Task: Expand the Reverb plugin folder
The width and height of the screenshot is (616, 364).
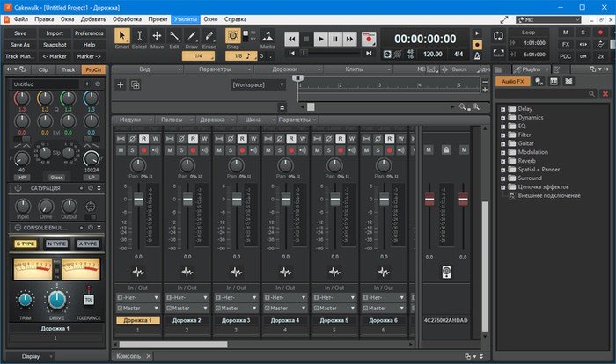Action: pyautogui.click(x=502, y=162)
